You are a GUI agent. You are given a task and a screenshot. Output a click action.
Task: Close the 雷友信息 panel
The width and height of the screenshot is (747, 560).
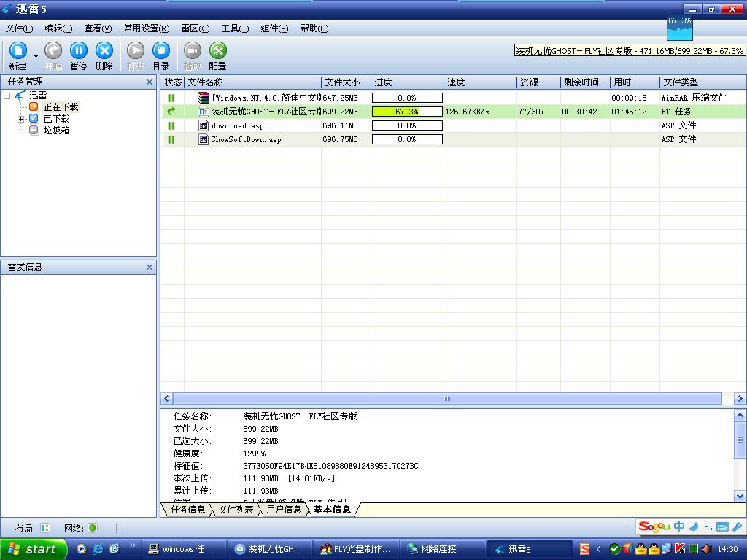[x=150, y=267]
